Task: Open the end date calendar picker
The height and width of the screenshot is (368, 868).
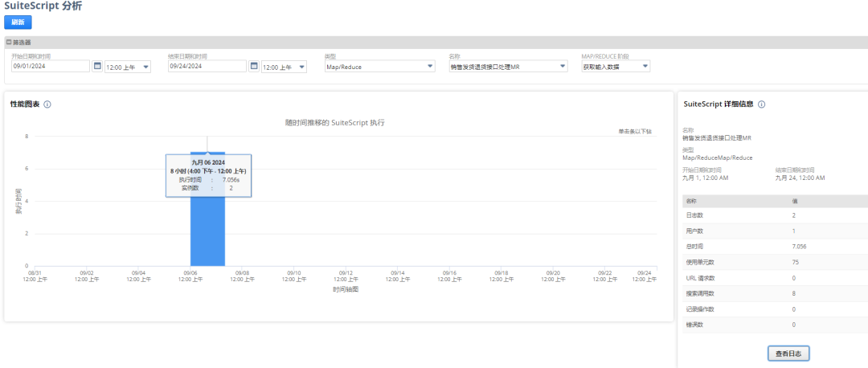Action: (x=254, y=66)
